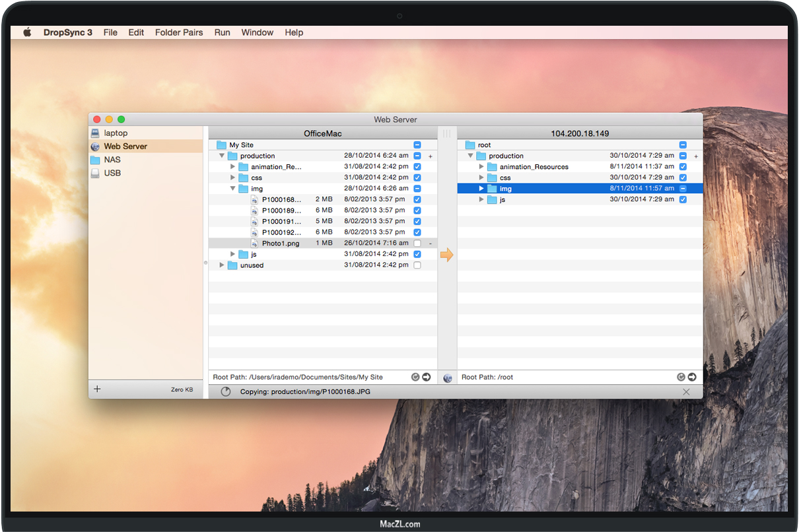Image resolution: width=799 pixels, height=532 pixels.
Task: Select NAS in the sidebar list
Action: (112, 160)
